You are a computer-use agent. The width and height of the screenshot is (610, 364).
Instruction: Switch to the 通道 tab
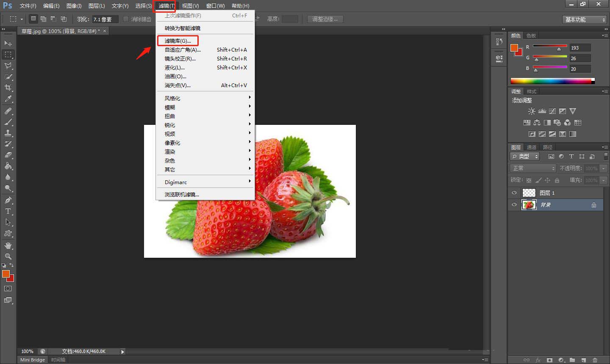tap(532, 147)
